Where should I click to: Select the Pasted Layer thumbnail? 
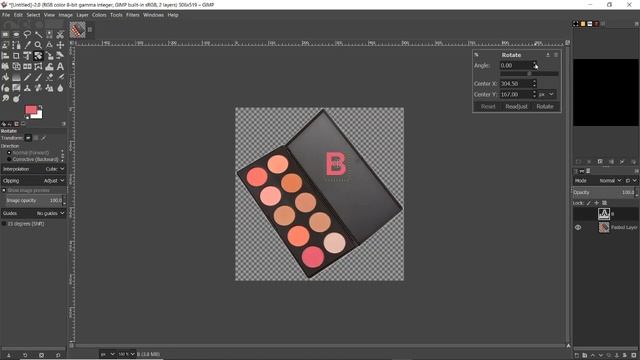click(604, 227)
